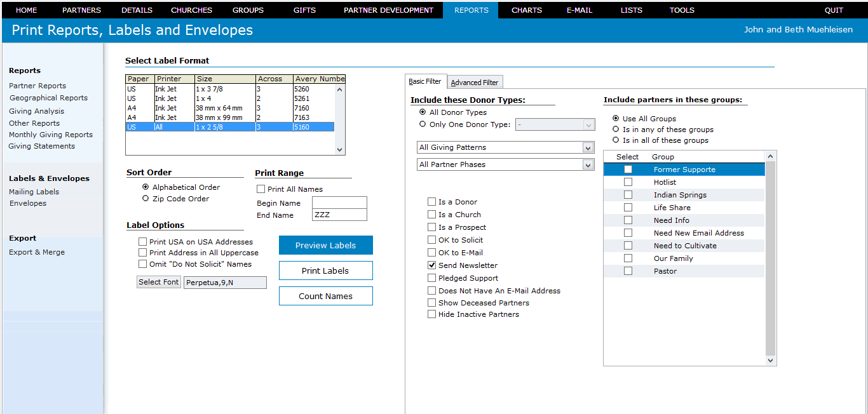Click the End Name field
Image resolution: width=868 pixels, height=414 pixels.
(x=339, y=215)
